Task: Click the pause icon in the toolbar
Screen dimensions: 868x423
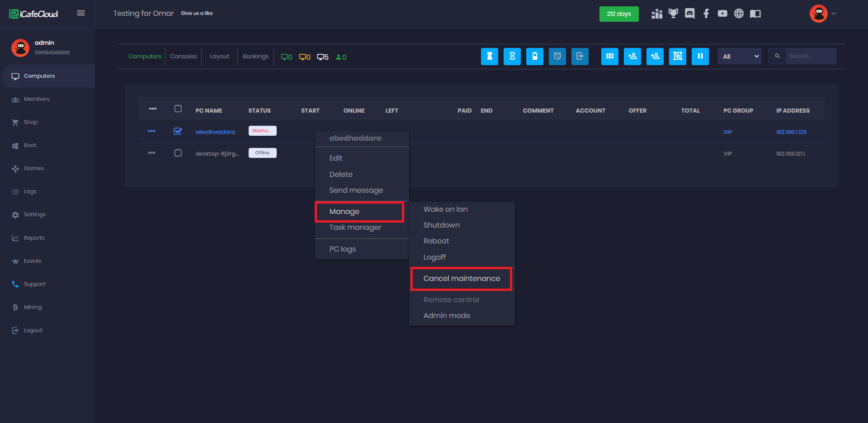Action: coord(700,57)
